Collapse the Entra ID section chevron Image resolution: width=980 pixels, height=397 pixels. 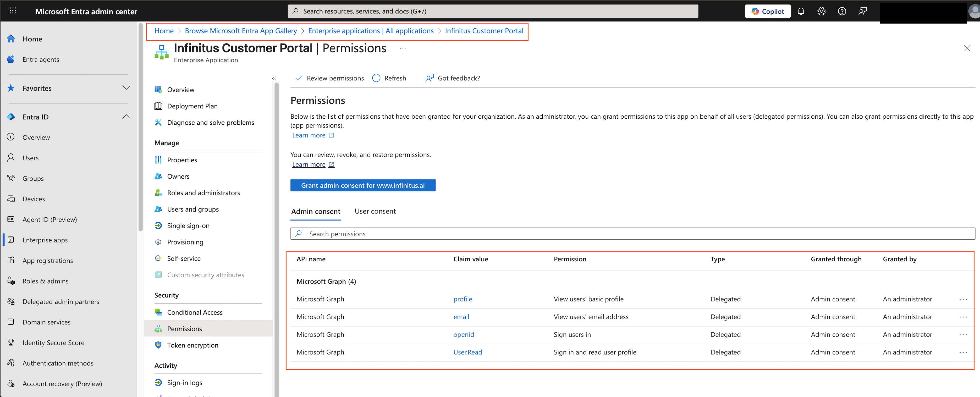click(x=126, y=117)
